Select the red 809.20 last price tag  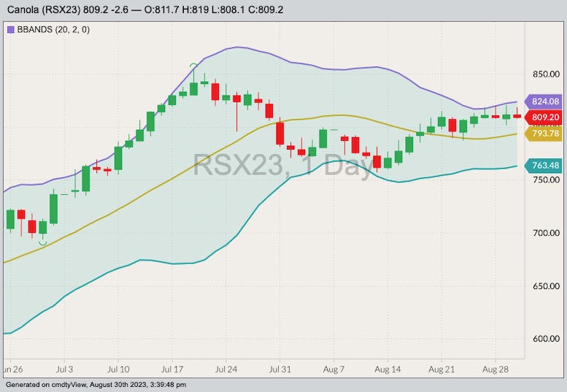pos(544,118)
